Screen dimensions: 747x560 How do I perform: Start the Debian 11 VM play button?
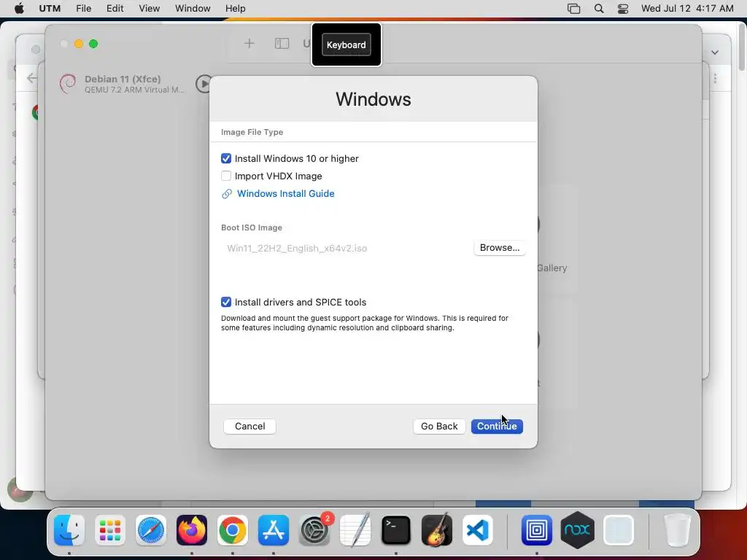203,84
